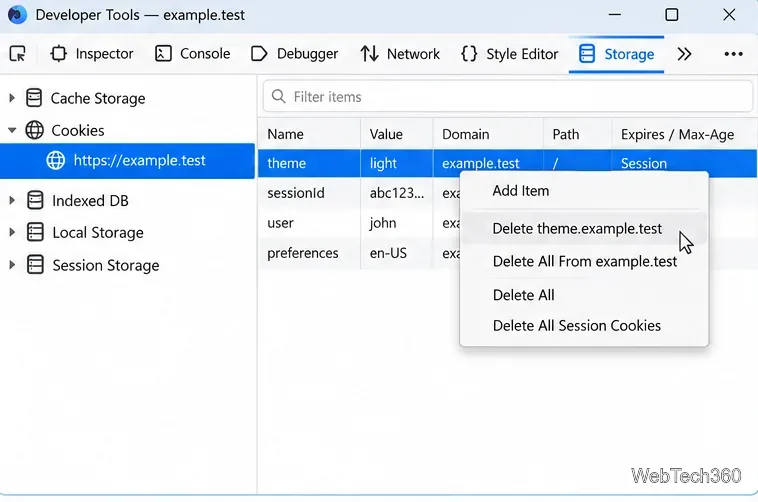
Task: Sort by the Domain column header
Action: point(488,134)
